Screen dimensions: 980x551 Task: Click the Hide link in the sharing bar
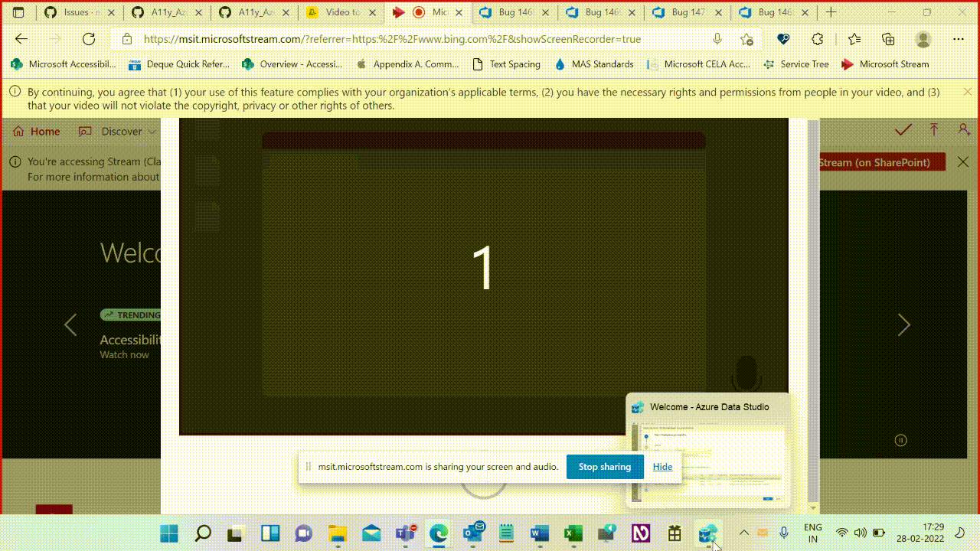[x=661, y=467]
